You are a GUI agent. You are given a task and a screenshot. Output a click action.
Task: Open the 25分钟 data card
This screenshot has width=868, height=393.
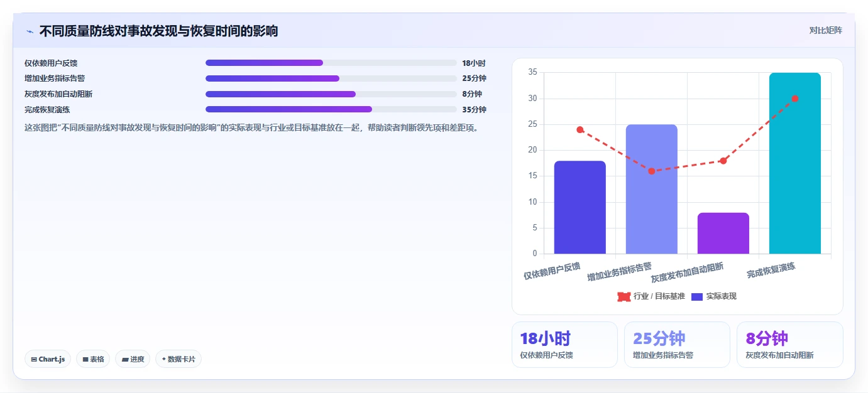tap(677, 345)
